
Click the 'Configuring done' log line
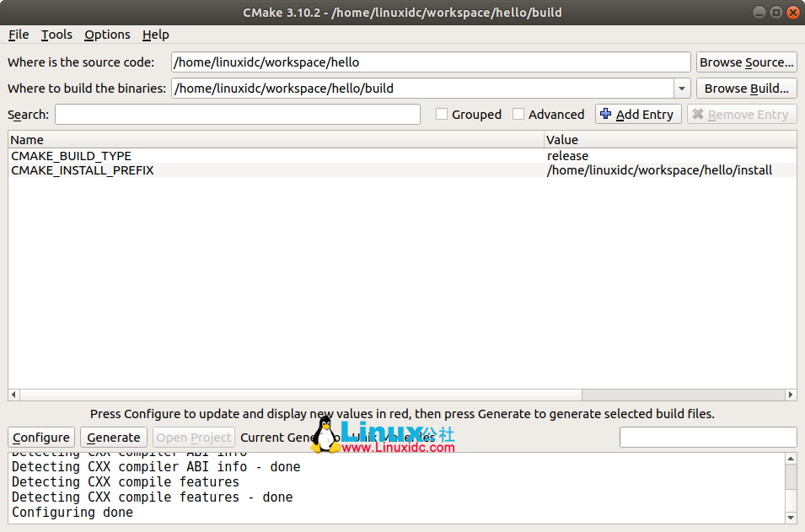72,513
